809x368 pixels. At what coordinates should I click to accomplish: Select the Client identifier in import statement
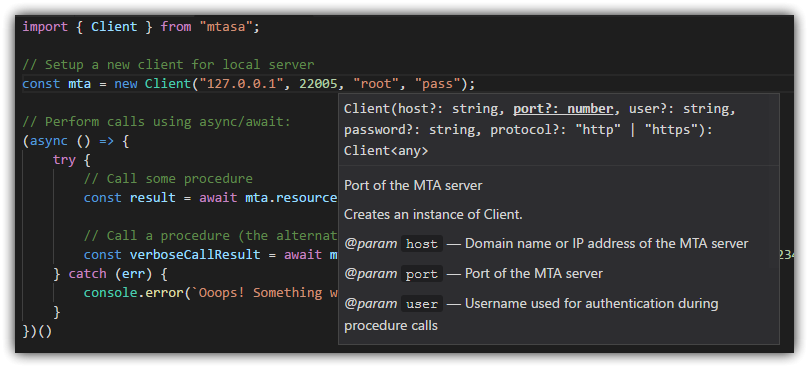pyautogui.click(x=114, y=27)
